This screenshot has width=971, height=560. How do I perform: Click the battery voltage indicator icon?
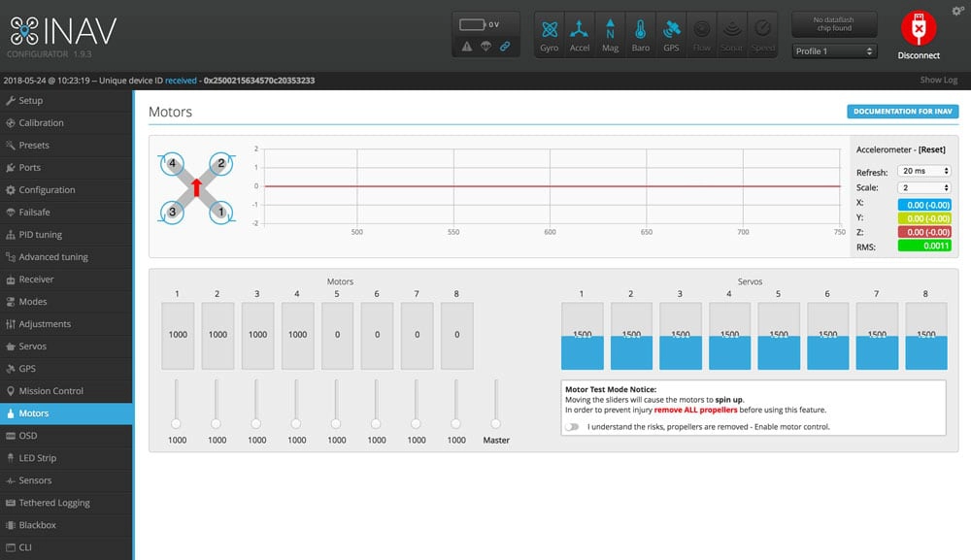[473, 25]
